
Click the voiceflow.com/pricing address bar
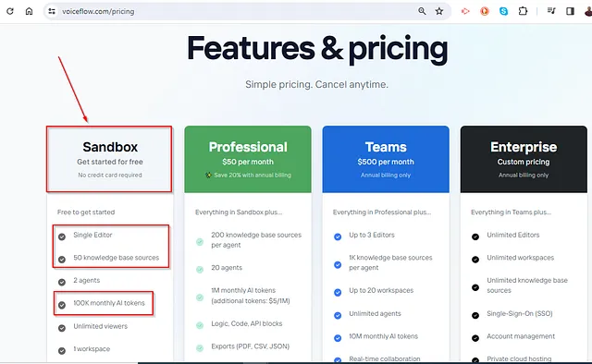(x=247, y=11)
